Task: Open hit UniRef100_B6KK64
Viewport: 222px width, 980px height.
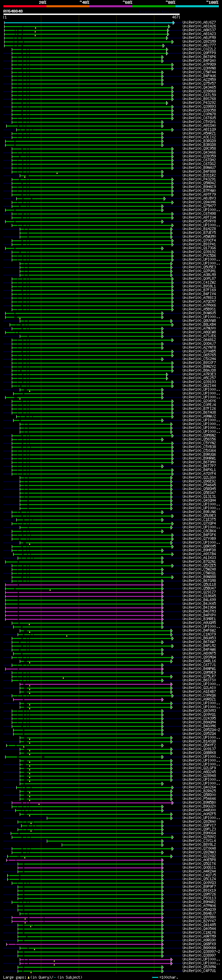Action: click(199, 948)
